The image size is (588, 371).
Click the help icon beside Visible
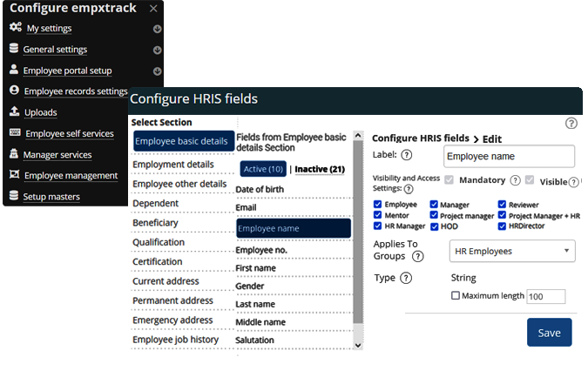573,182
